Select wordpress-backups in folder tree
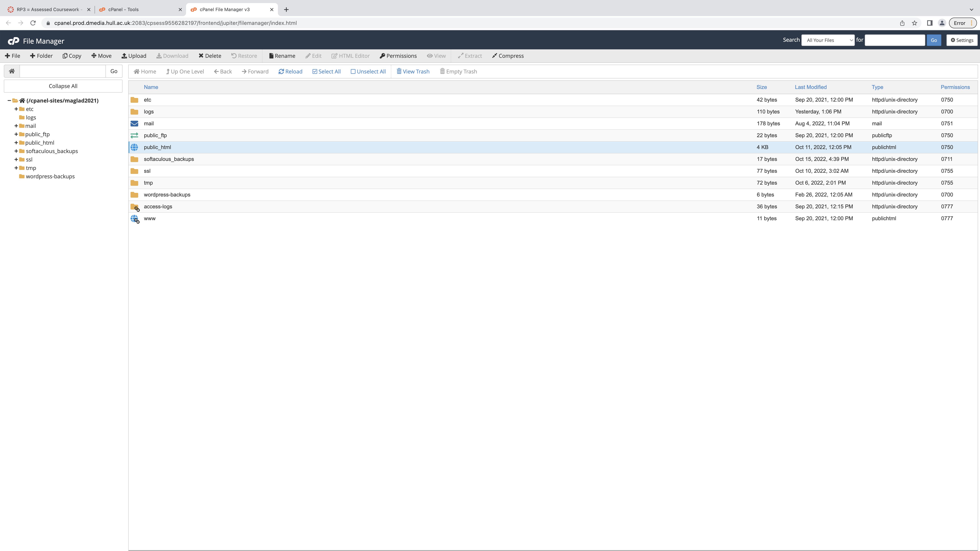The width and height of the screenshot is (980, 551). [x=50, y=176]
